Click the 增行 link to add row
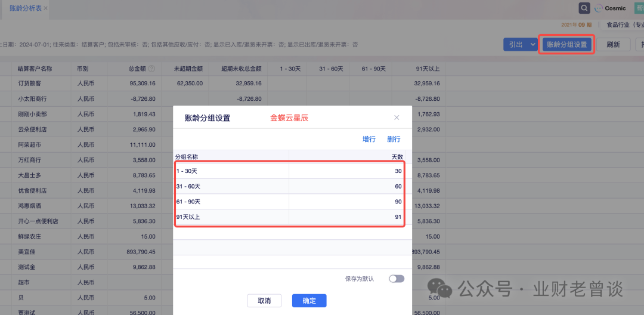This screenshot has height=315, width=644. point(369,139)
